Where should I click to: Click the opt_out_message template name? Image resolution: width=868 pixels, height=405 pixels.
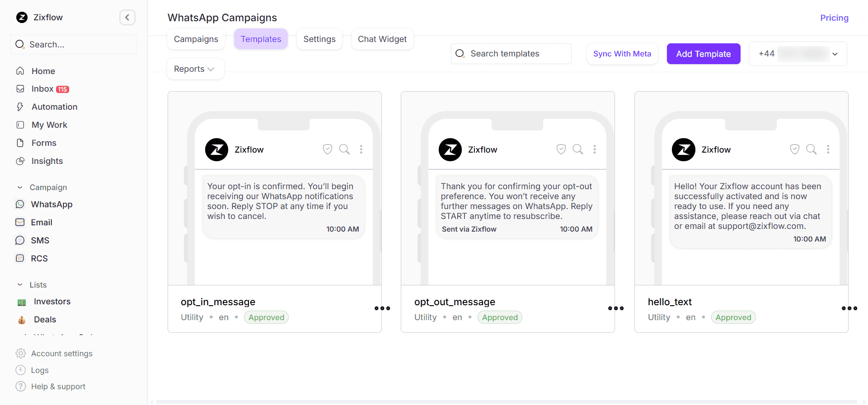click(x=455, y=302)
